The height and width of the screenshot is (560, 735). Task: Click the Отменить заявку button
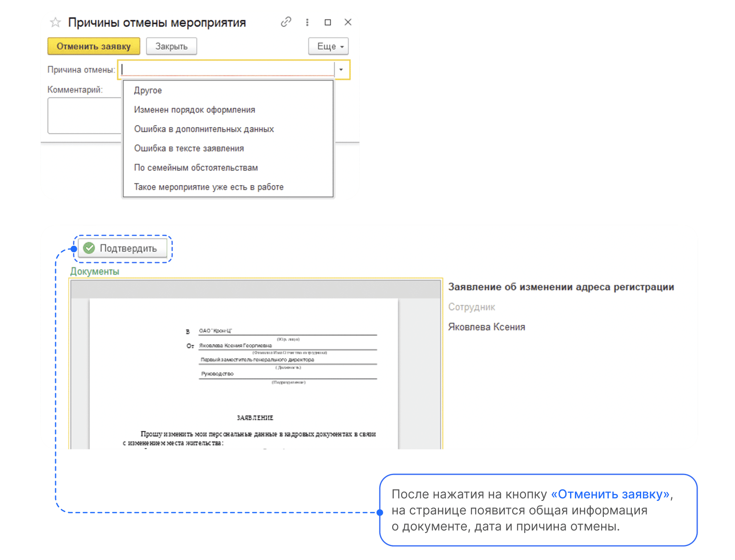click(94, 46)
